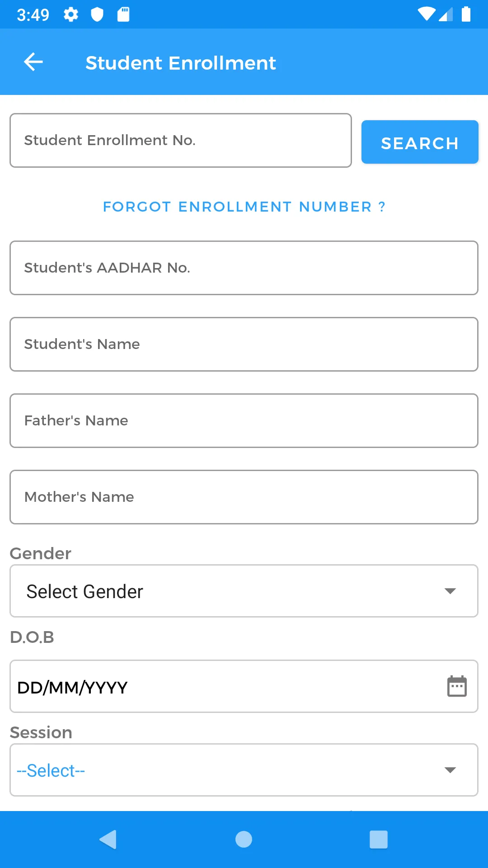
Task: Tap the Forgot Enrollment Number link
Action: 244,207
